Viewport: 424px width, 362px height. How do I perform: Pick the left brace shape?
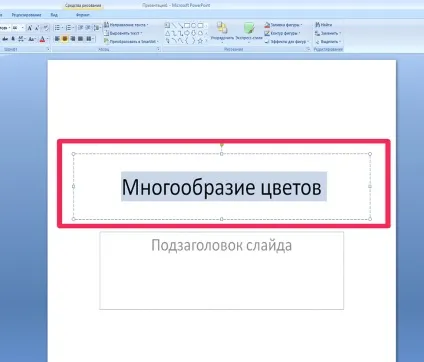[187, 41]
